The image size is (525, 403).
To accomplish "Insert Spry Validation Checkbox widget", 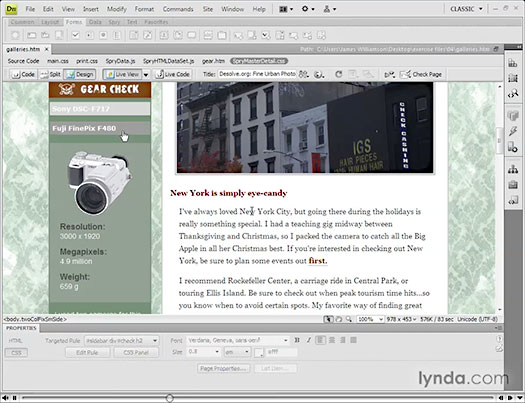I will [266, 35].
